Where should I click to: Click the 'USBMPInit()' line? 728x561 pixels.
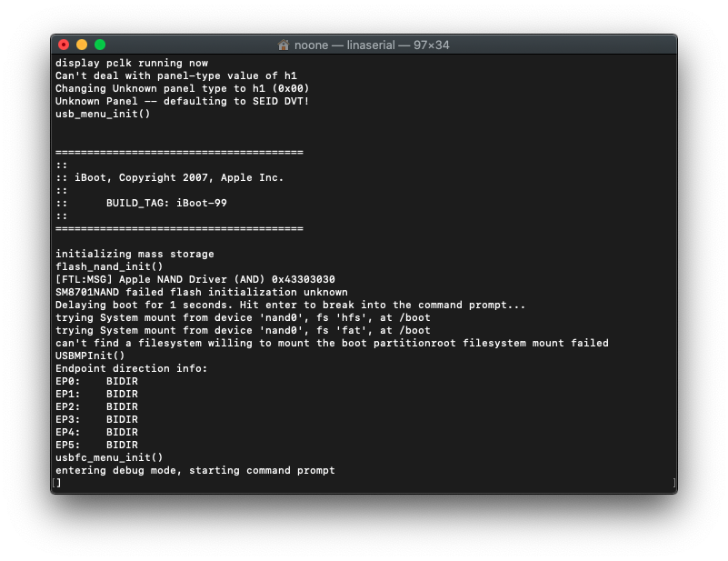pyautogui.click(x=90, y=356)
